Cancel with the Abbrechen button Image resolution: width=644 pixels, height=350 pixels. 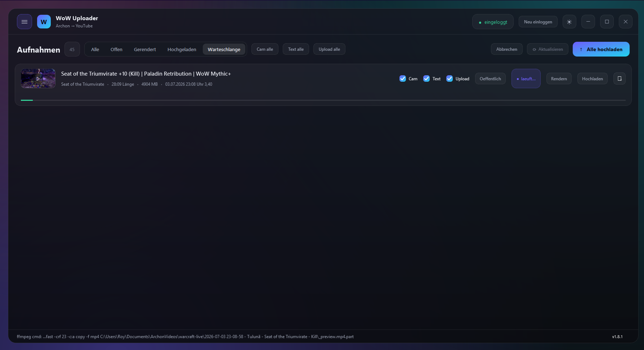point(507,49)
